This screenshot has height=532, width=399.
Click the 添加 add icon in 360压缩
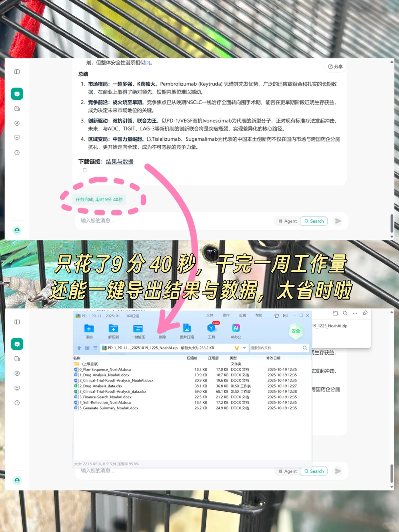(89, 331)
